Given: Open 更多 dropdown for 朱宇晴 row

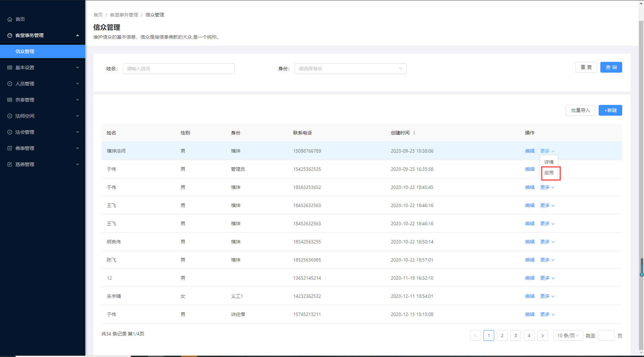Looking at the screenshot, I should pos(547,296).
